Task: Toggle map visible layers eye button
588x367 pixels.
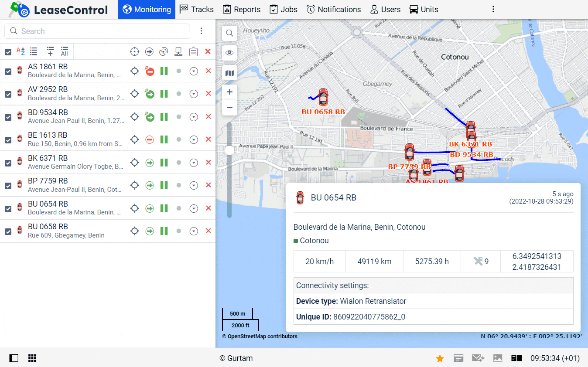Action: click(x=229, y=53)
